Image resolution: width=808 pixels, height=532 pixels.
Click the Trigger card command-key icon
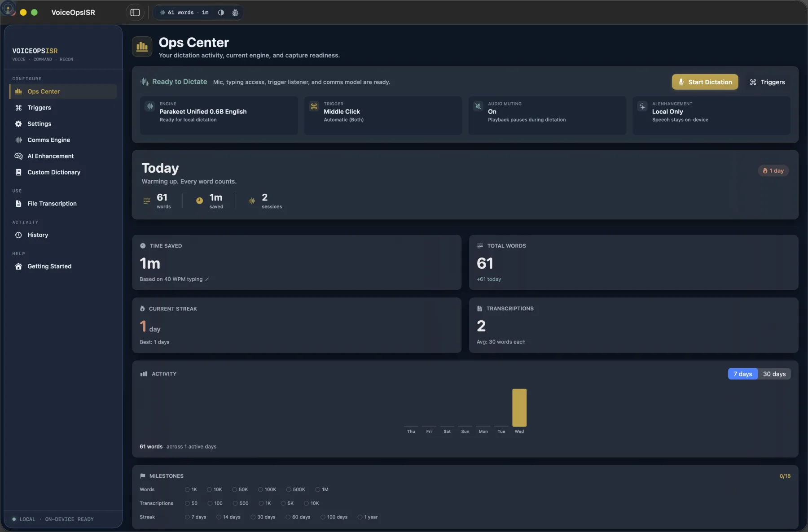(x=314, y=106)
